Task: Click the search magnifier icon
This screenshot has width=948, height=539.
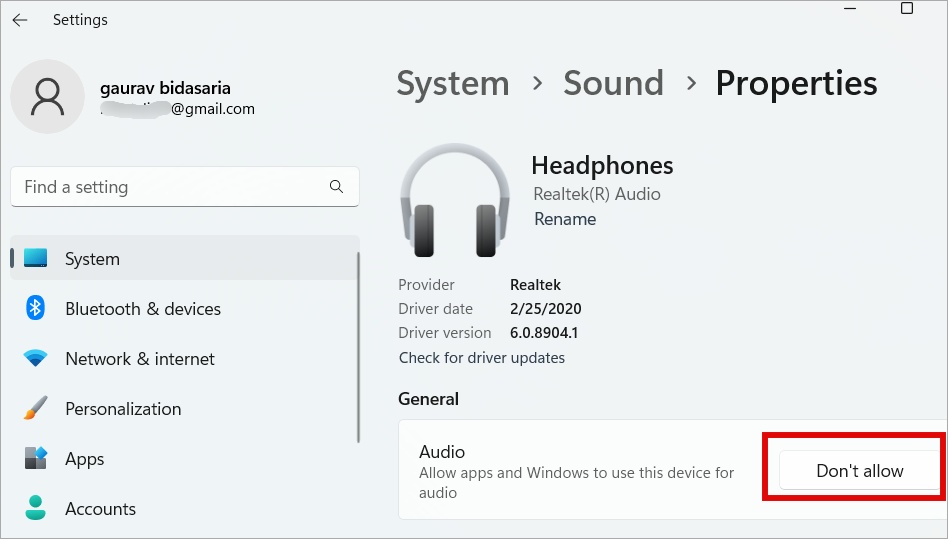Action: coord(336,187)
